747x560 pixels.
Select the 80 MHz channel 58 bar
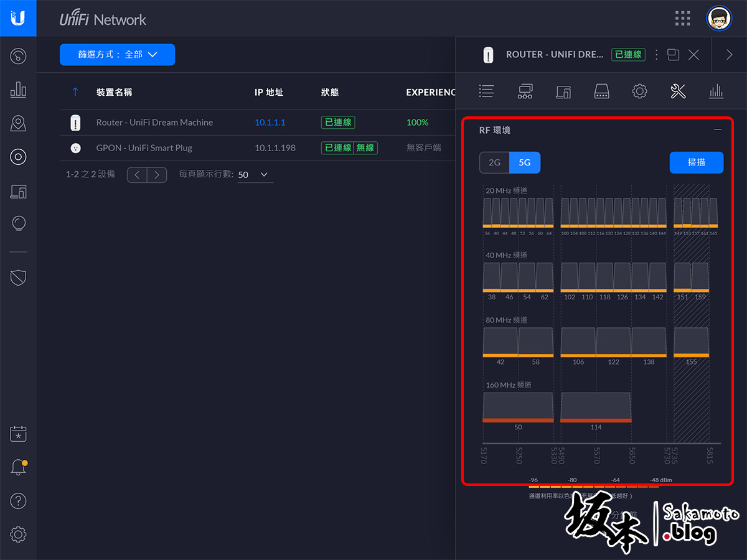(x=536, y=342)
